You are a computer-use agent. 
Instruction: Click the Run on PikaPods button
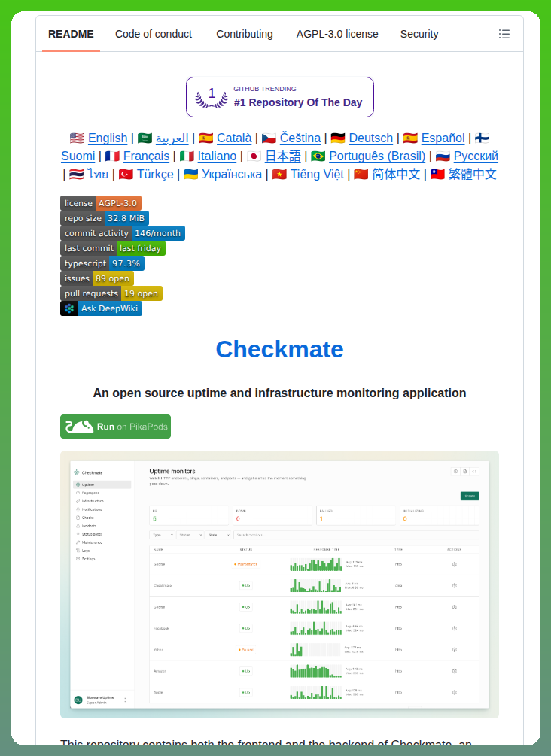click(115, 427)
